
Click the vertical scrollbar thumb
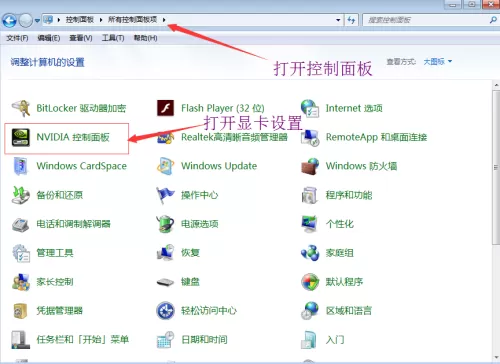tap(496, 168)
